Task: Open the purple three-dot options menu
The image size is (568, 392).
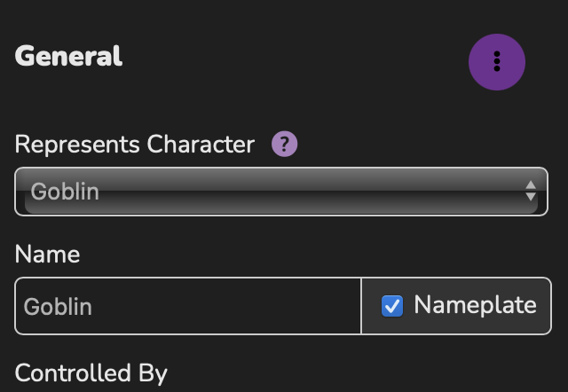Action: 497,62
